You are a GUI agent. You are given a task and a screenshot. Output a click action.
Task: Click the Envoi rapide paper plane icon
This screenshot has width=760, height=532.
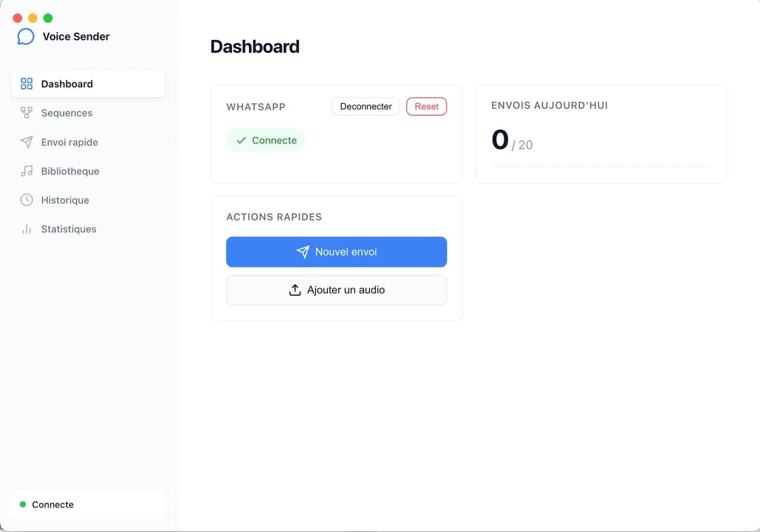pos(27,142)
